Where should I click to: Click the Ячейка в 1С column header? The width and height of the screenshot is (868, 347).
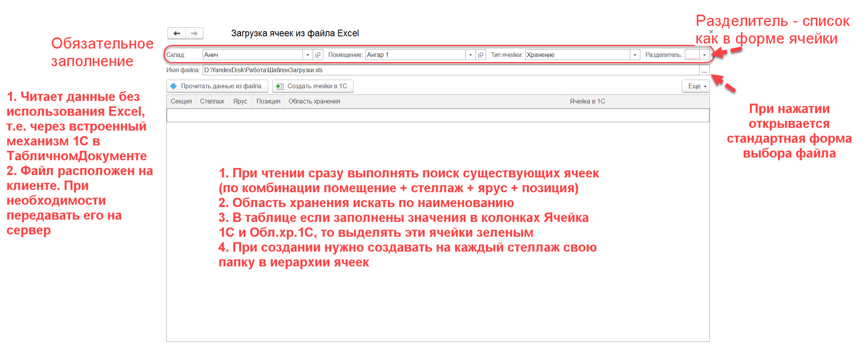[x=587, y=101]
